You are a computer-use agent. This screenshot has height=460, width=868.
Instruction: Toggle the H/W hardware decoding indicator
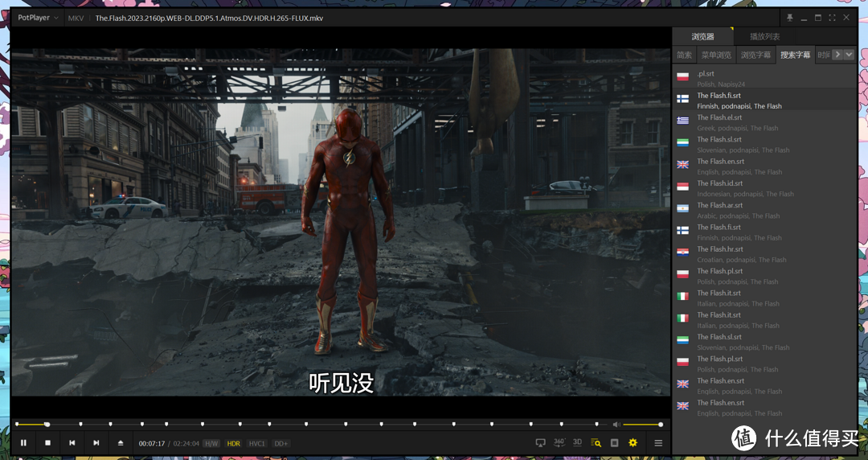point(211,443)
